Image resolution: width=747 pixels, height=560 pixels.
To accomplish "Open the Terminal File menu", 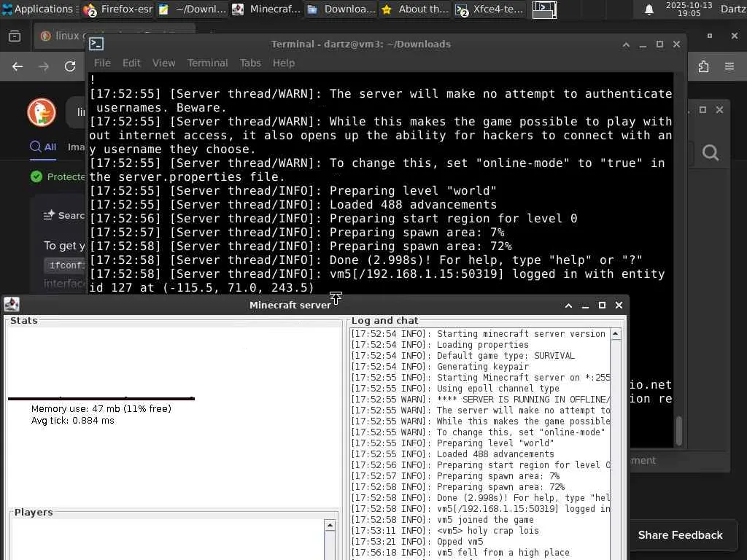I will 102,63.
